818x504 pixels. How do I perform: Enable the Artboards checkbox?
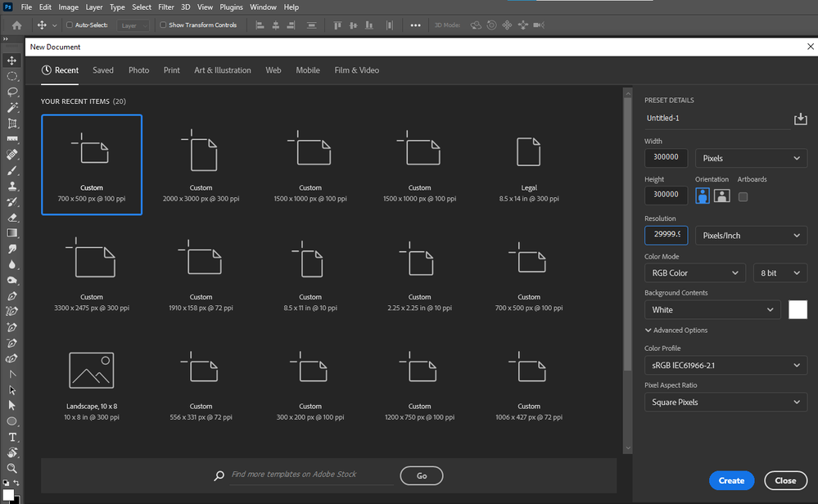point(743,196)
